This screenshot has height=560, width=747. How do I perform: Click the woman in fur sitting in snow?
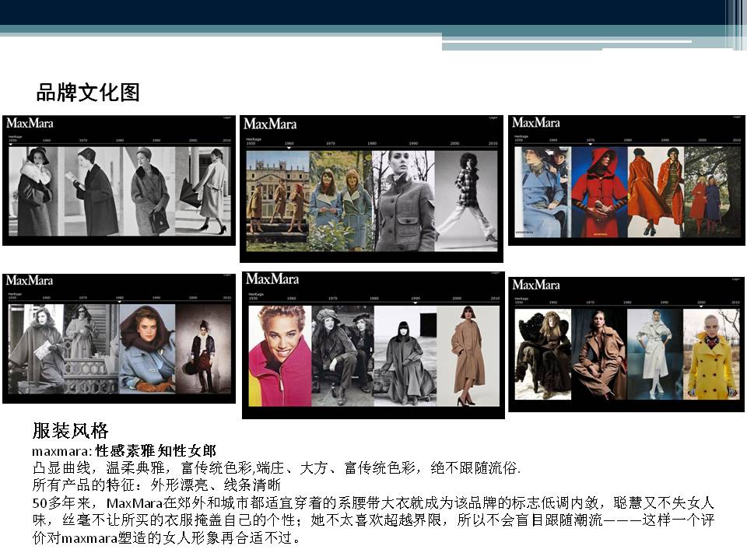click(543, 355)
